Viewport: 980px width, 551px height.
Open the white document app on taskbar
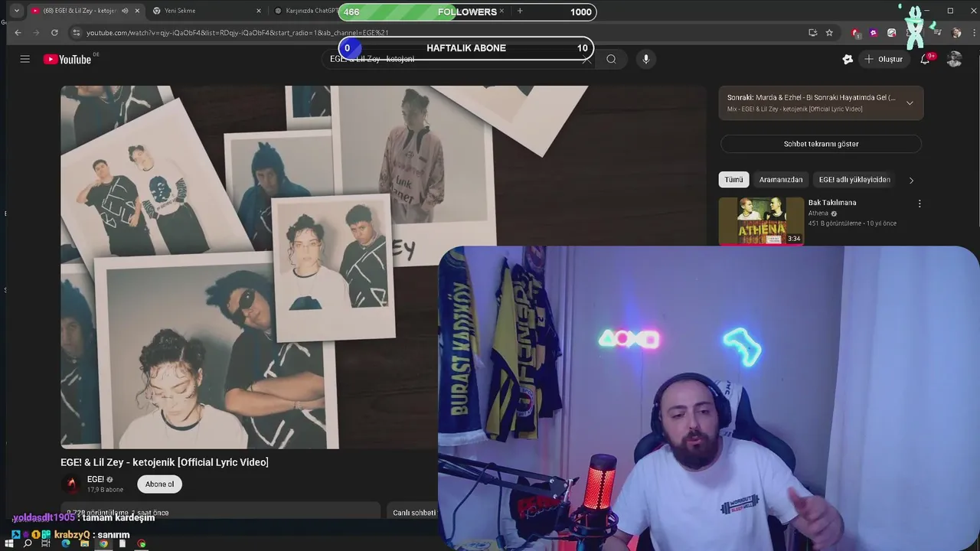click(122, 544)
